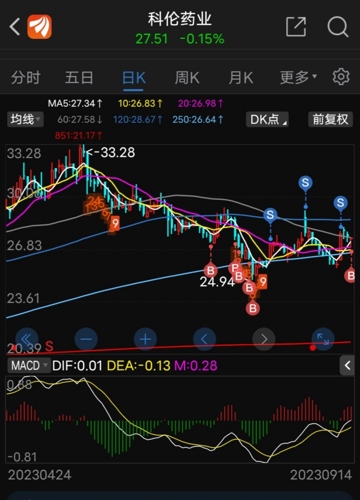
Task: Collapse side panel with MACD chevron
Action: pos(347,366)
